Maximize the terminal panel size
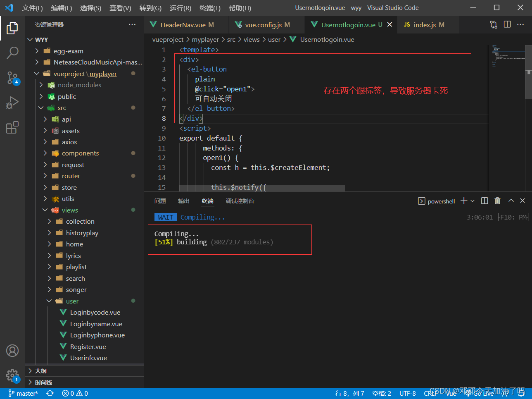 (x=511, y=201)
